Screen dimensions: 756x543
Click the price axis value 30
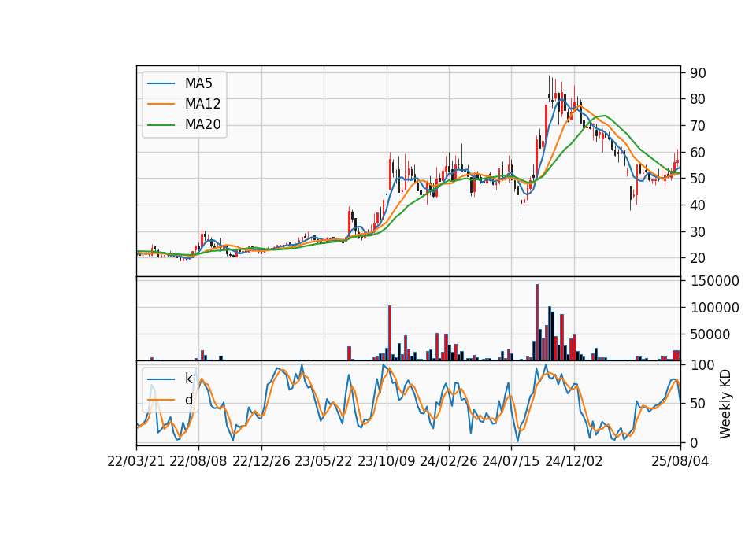(699, 231)
